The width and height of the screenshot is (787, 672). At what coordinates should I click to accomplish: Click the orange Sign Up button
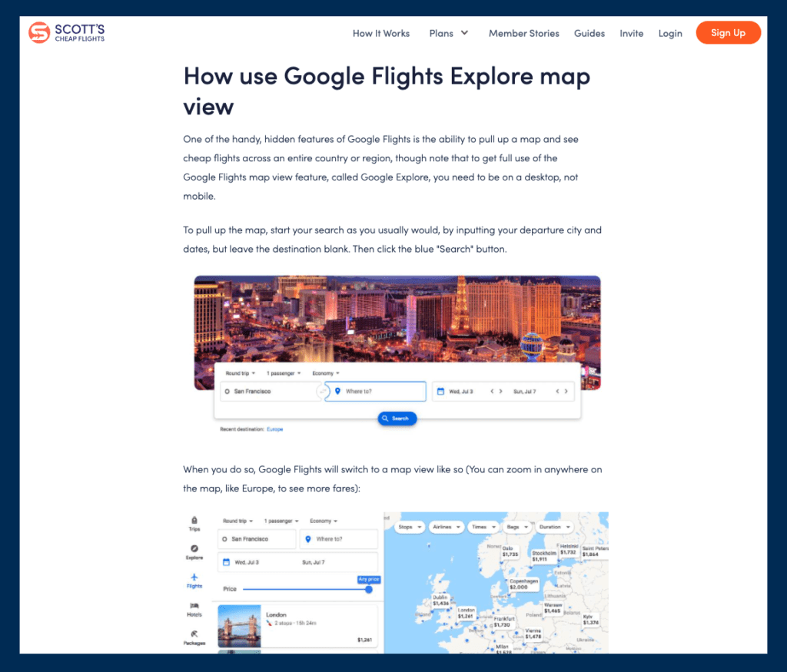729,32
